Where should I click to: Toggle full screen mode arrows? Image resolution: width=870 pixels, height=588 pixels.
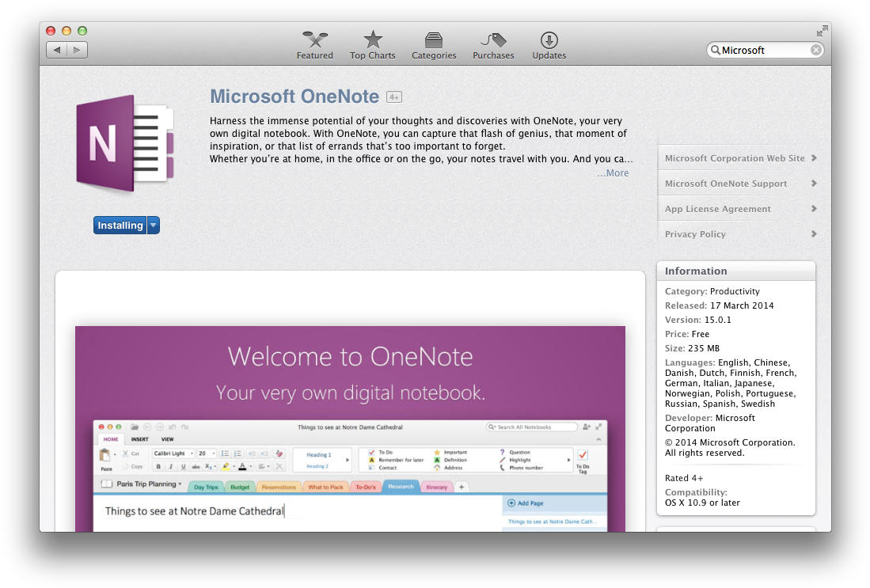click(x=823, y=31)
